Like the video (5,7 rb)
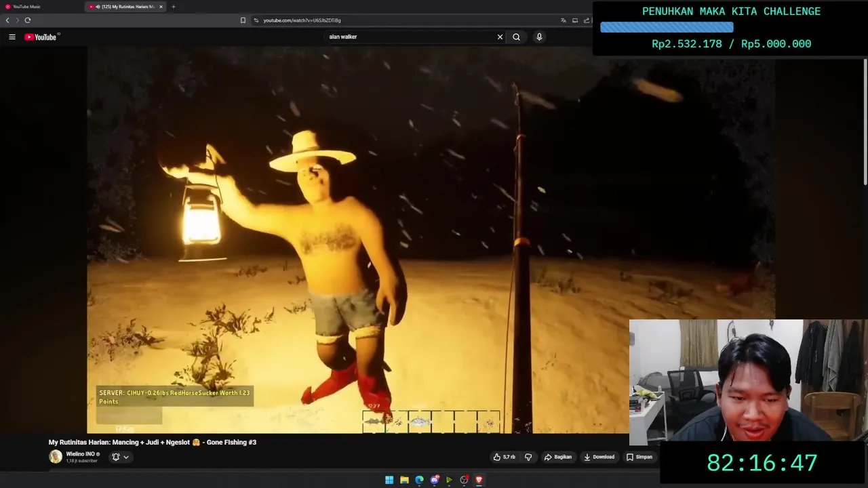868x488 pixels. pyautogui.click(x=504, y=457)
